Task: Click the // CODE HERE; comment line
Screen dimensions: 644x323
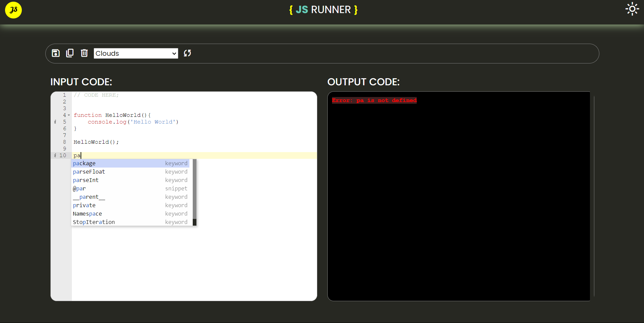Action: pyautogui.click(x=96, y=95)
